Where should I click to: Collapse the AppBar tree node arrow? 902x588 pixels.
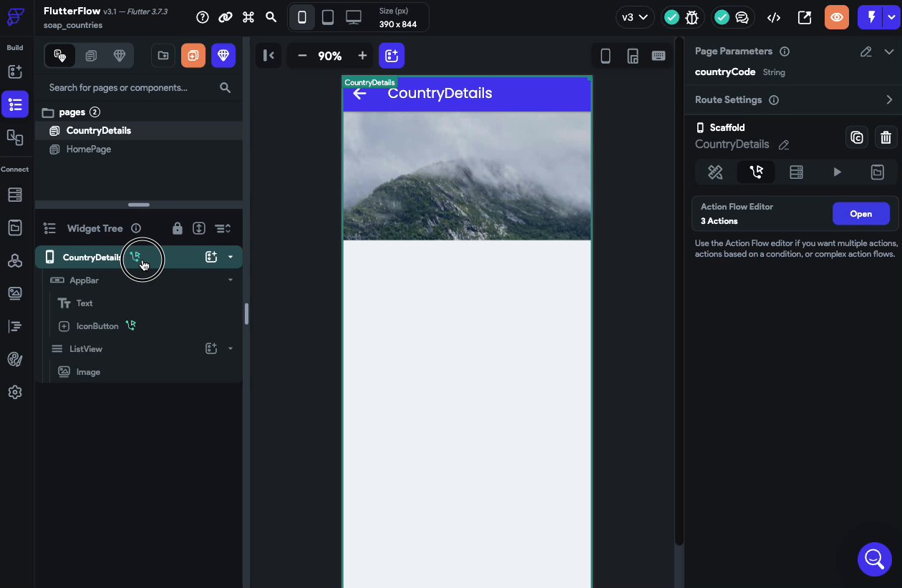(x=231, y=280)
